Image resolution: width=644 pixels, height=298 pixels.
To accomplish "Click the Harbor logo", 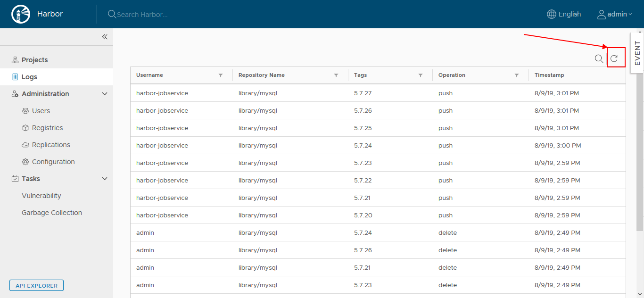I will (21, 14).
